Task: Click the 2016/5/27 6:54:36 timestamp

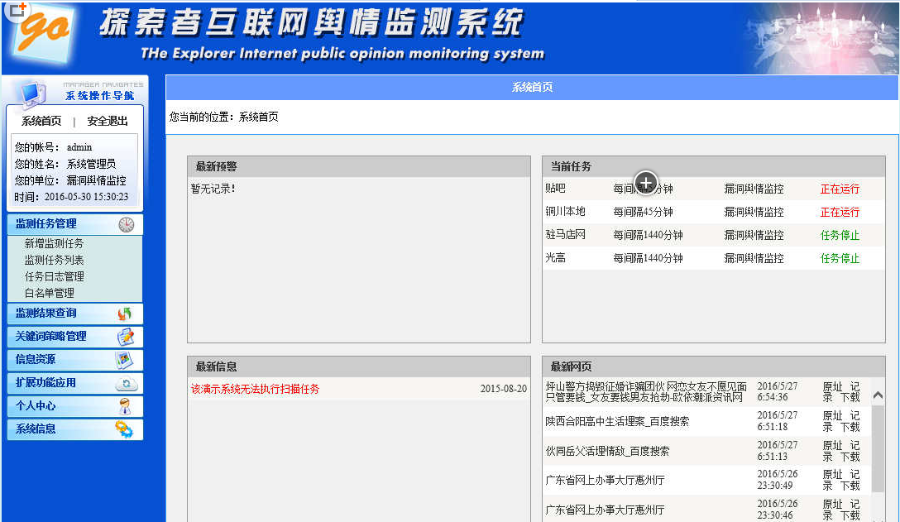Action: pos(777,392)
